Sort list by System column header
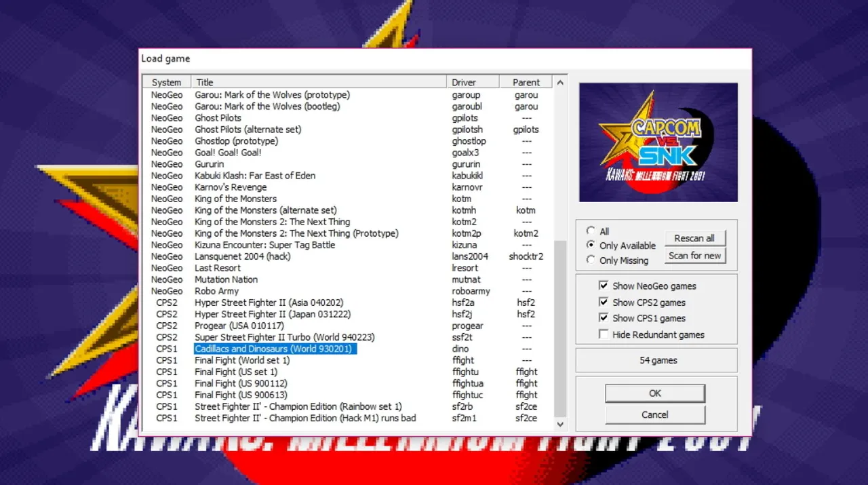Screen dimensions: 868x485 click(167, 82)
